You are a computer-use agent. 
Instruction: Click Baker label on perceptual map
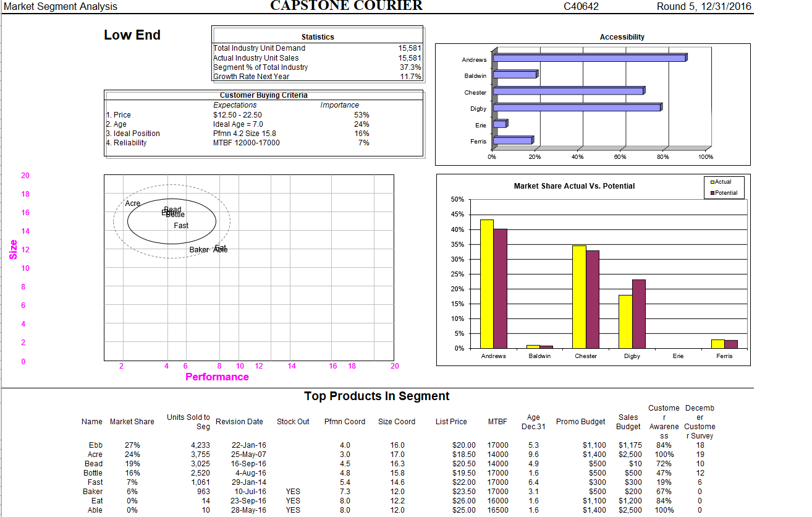[x=200, y=250]
